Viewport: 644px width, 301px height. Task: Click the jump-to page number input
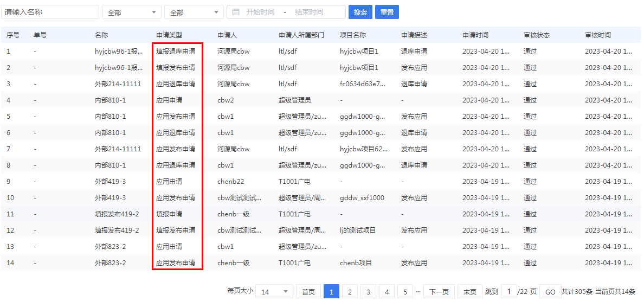click(x=509, y=292)
